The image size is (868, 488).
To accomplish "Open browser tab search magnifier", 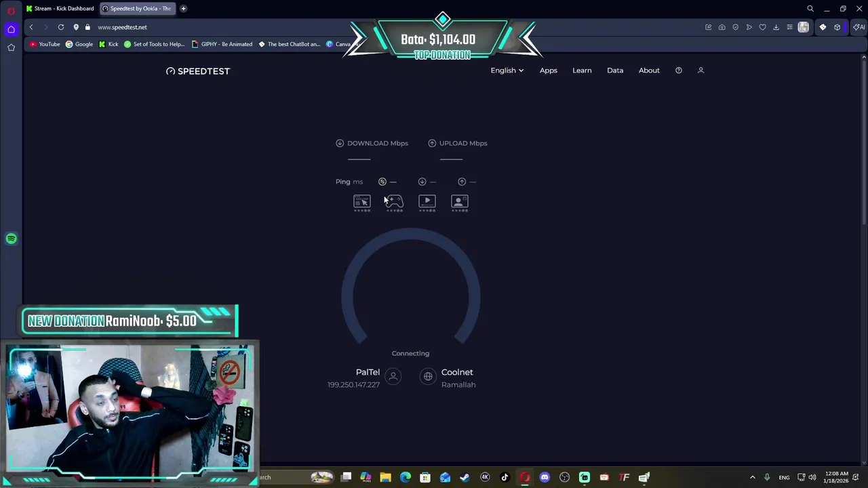I will click(x=810, y=9).
